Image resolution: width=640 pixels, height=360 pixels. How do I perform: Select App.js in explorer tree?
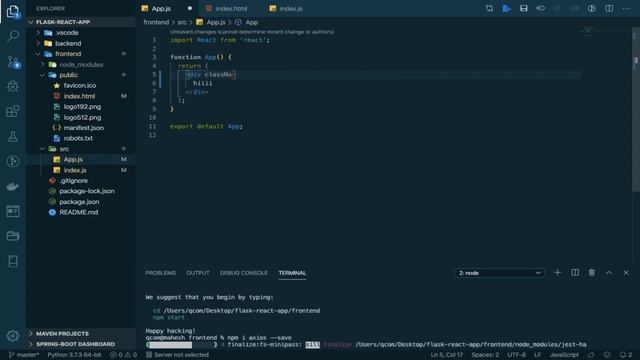81,160
